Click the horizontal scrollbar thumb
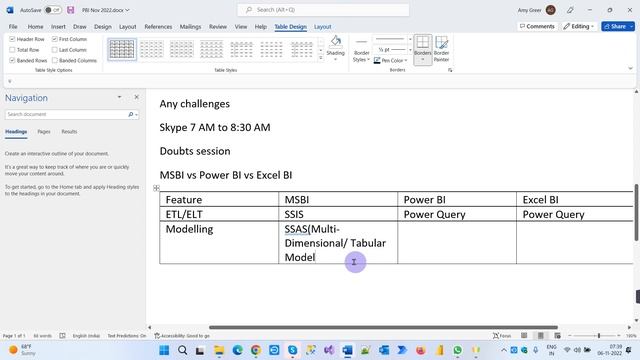Viewport: 640px width, 360px height. 383,327
